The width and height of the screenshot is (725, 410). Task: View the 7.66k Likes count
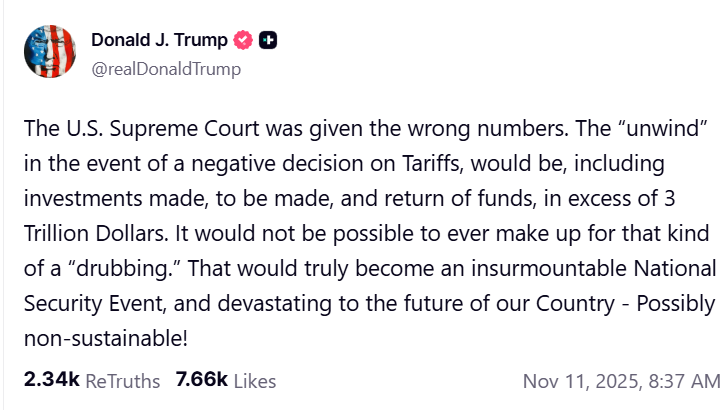(201, 380)
